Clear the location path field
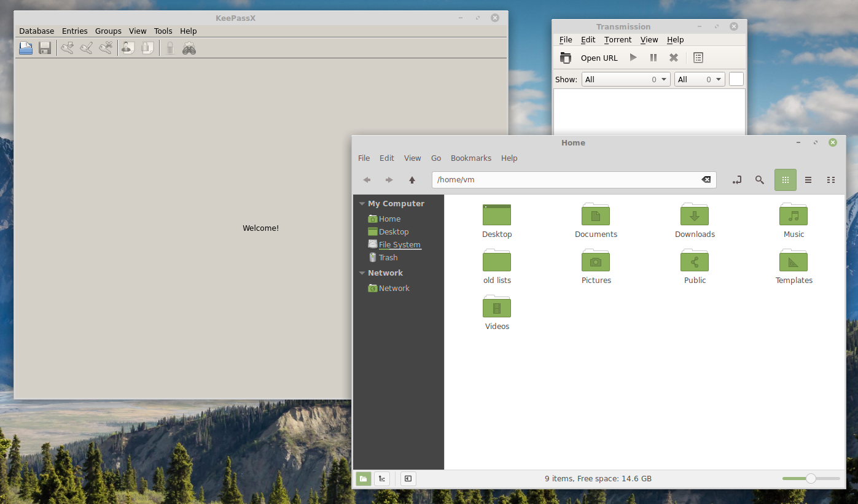 point(706,180)
